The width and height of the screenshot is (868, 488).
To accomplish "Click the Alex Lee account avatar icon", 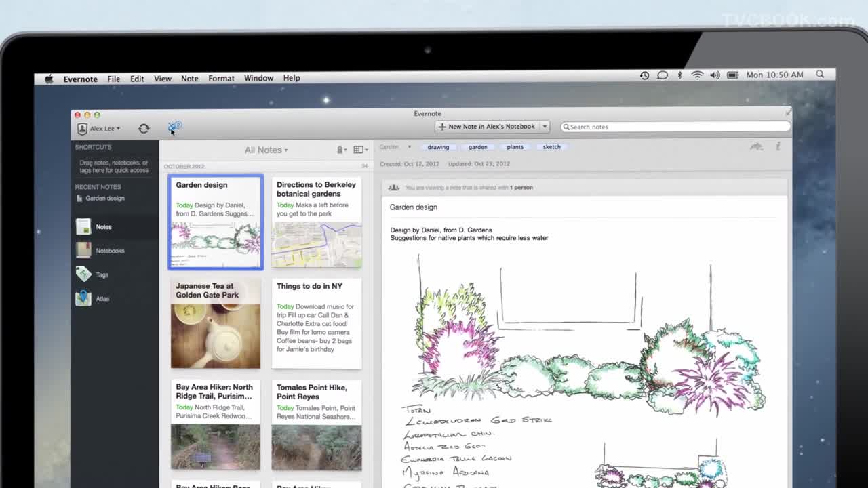I will click(x=82, y=128).
